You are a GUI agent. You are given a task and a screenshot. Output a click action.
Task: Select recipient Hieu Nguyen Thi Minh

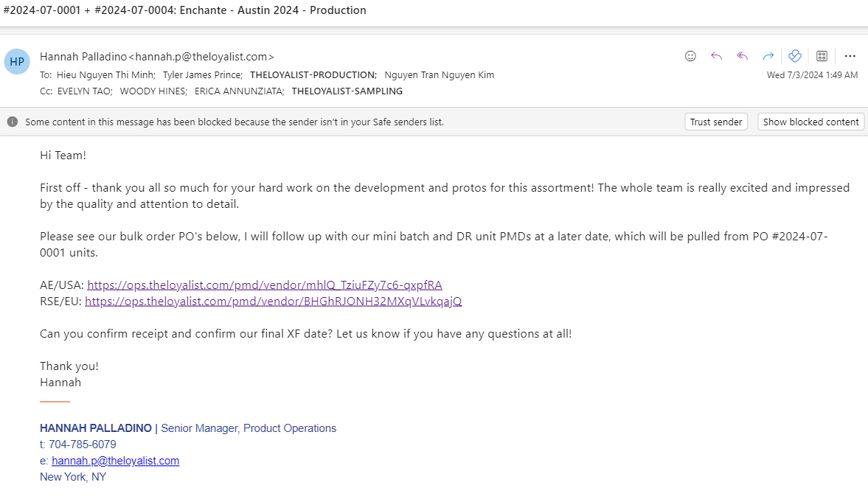(105, 74)
